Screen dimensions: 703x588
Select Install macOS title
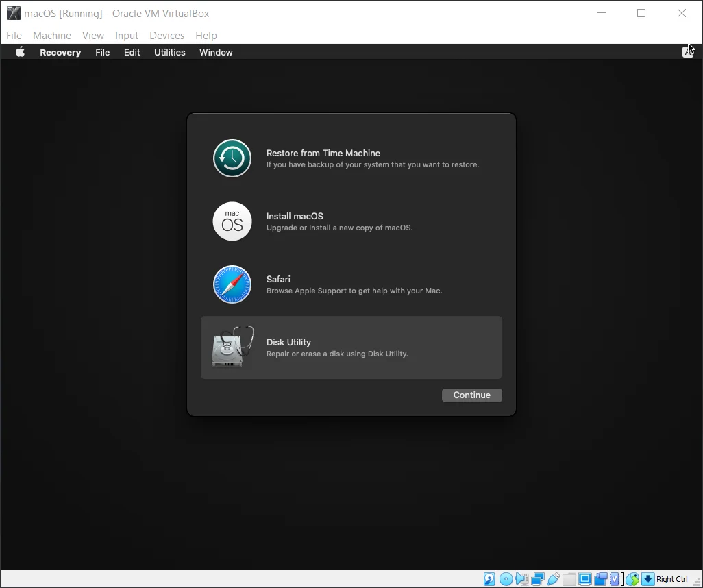click(295, 216)
